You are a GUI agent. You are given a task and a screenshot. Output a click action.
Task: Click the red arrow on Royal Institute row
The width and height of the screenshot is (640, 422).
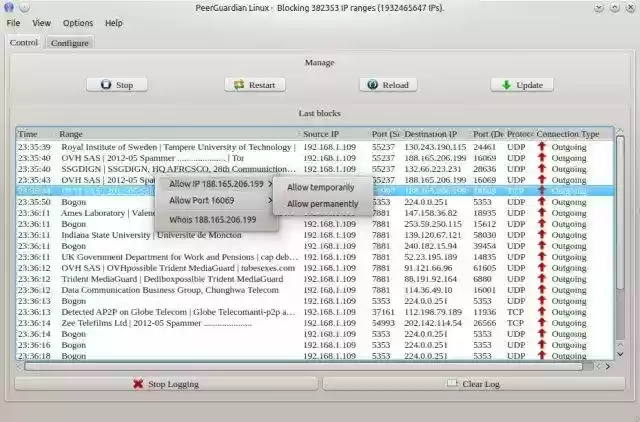click(542, 147)
